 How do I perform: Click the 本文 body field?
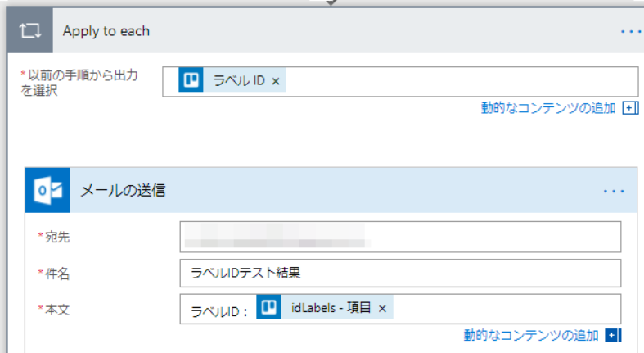[400, 309]
